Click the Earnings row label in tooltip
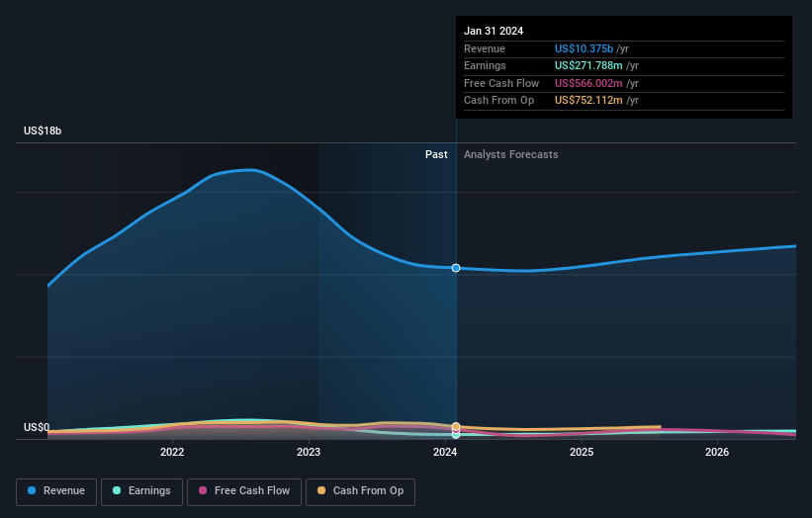The image size is (812, 518). point(485,65)
